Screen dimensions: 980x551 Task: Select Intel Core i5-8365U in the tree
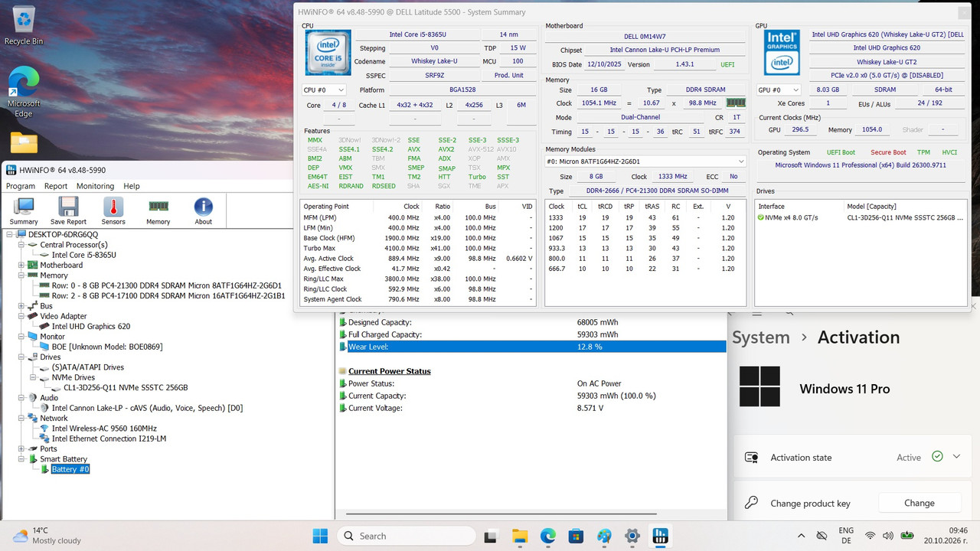pyautogui.click(x=84, y=255)
